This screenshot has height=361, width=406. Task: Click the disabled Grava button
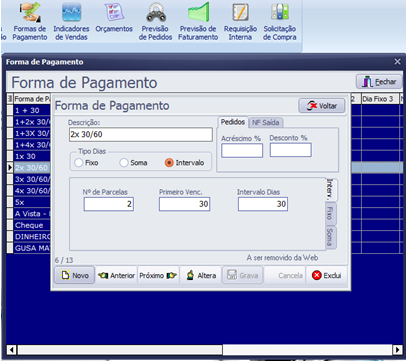[243, 275]
